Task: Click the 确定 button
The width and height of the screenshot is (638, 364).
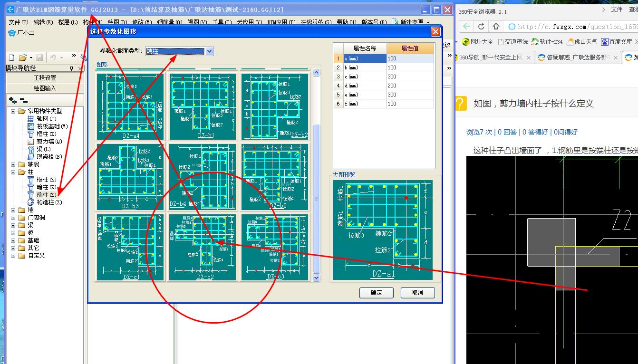Action: click(x=376, y=293)
